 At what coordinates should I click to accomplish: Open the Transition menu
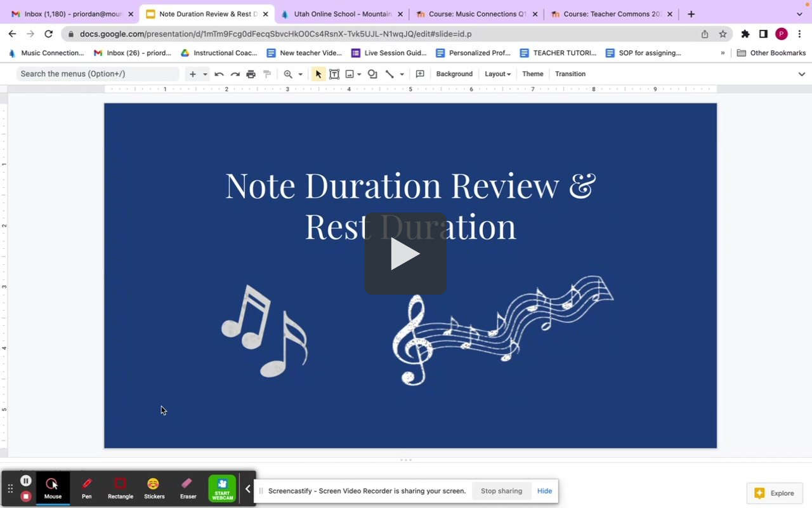click(569, 74)
